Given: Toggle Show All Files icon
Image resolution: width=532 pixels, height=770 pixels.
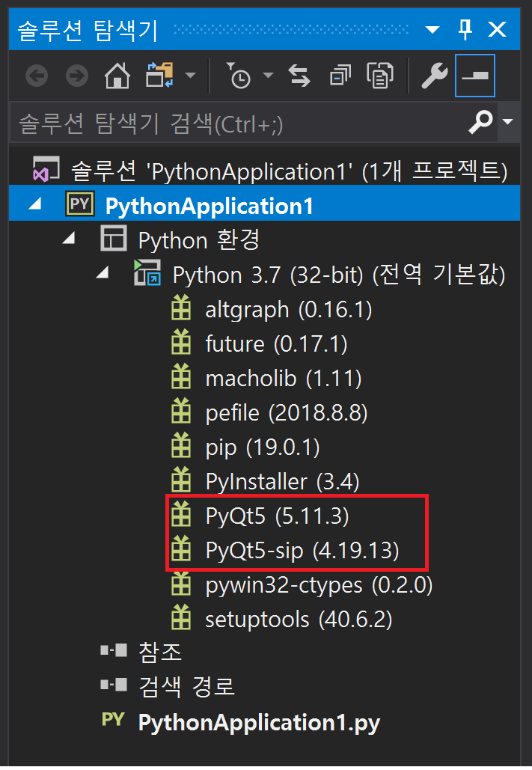Looking at the screenshot, I should pos(379,76).
